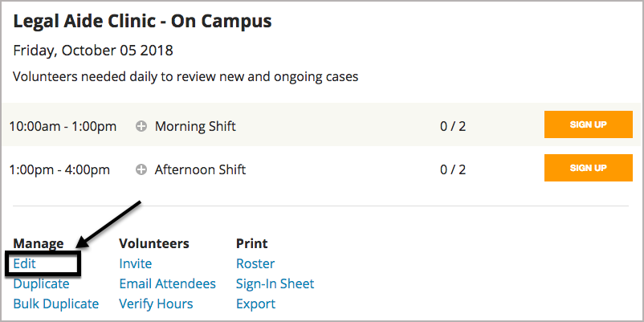
Task: Print the Sign-In Sheet
Action: tap(275, 283)
